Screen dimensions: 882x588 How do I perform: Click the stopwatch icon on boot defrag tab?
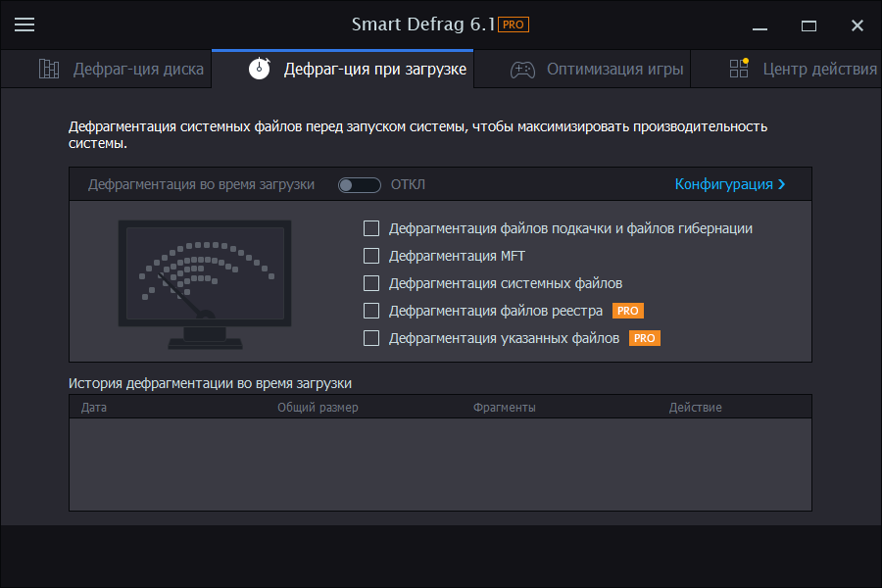[x=259, y=69]
